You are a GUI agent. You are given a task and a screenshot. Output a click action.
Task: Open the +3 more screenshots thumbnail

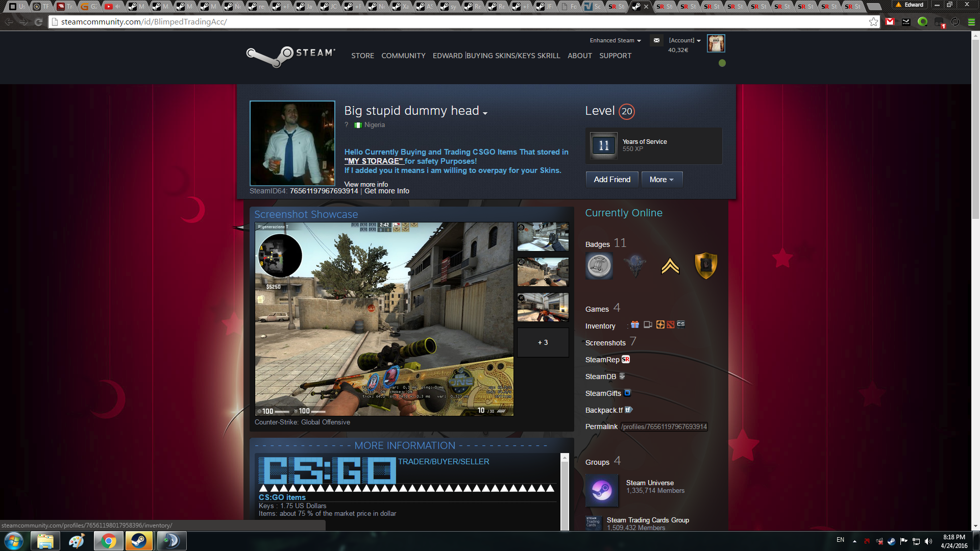543,342
